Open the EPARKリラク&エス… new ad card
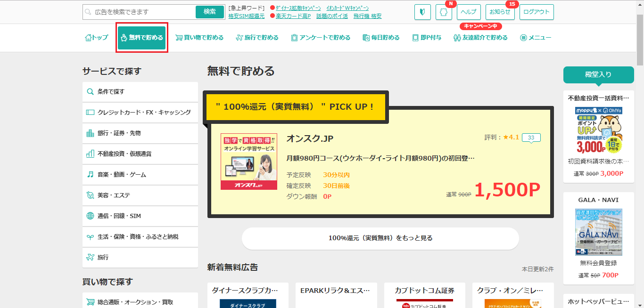 point(336,295)
